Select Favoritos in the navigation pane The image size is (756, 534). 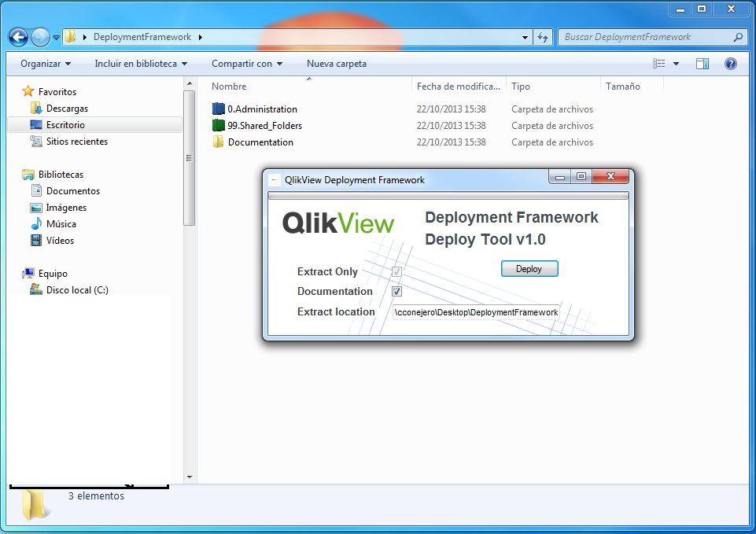pos(57,91)
